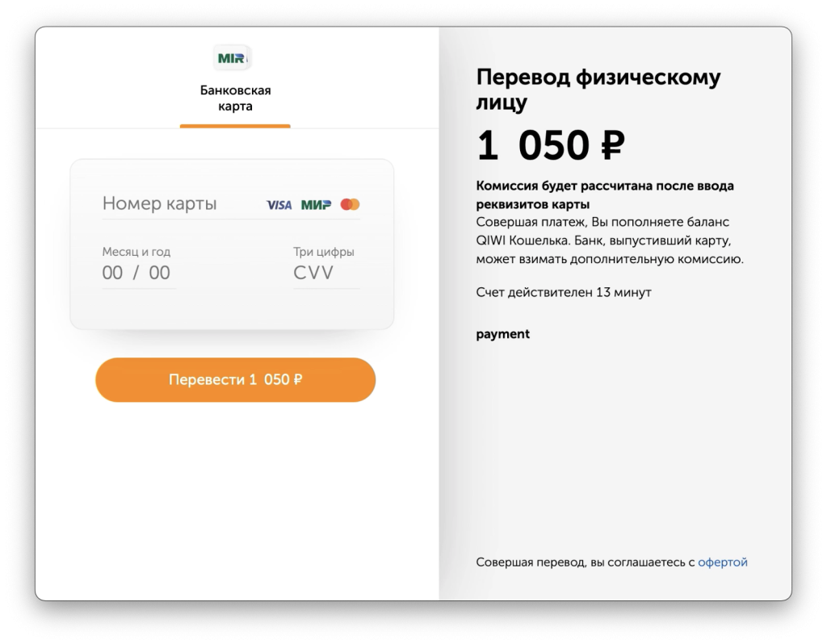Click the green МИР logo in card form
This screenshot has height=644, width=827.
pyautogui.click(x=316, y=205)
